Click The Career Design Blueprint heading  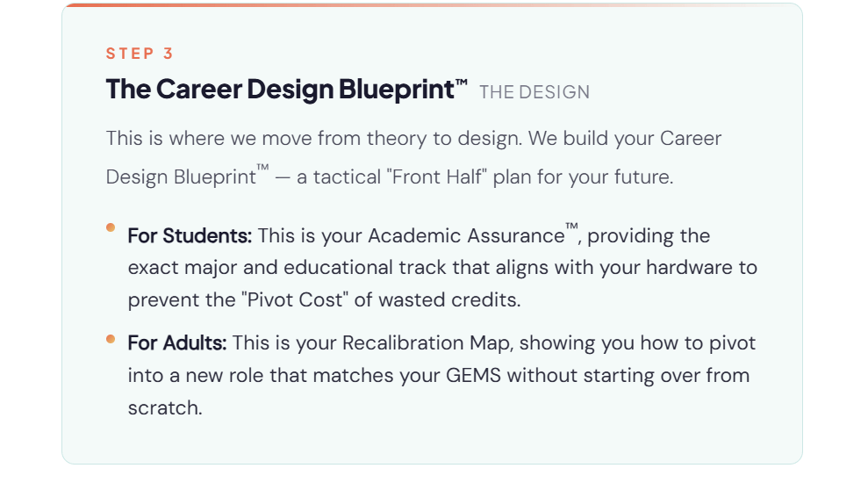pyautogui.click(x=280, y=90)
